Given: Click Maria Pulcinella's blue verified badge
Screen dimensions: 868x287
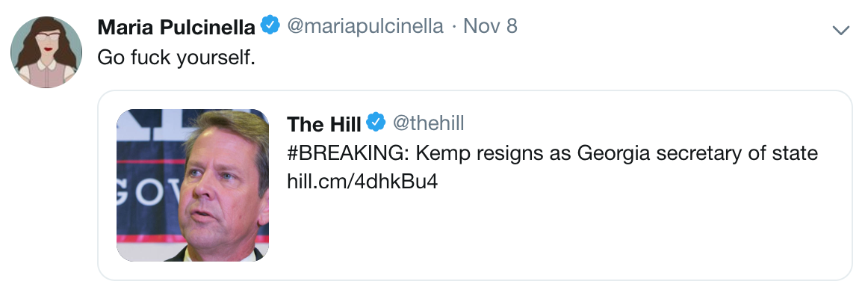Looking at the screenshot, I should pos(270,26).
